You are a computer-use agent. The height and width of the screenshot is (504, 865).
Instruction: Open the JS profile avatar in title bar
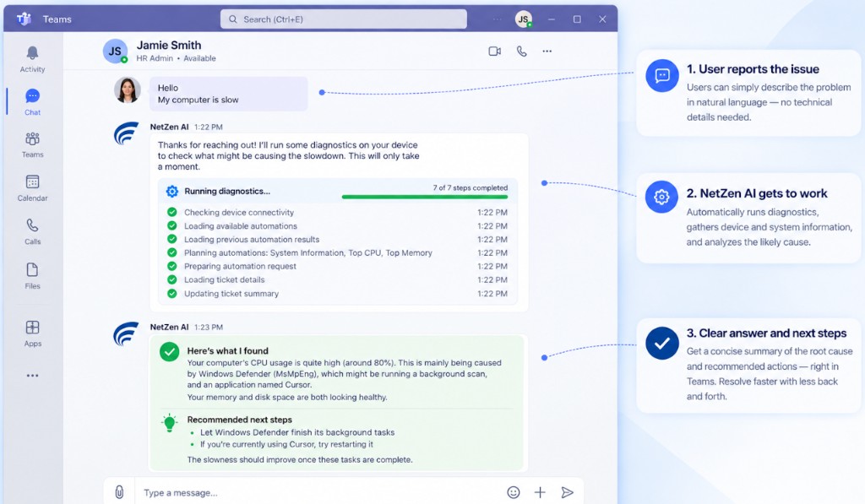[524, 19]
